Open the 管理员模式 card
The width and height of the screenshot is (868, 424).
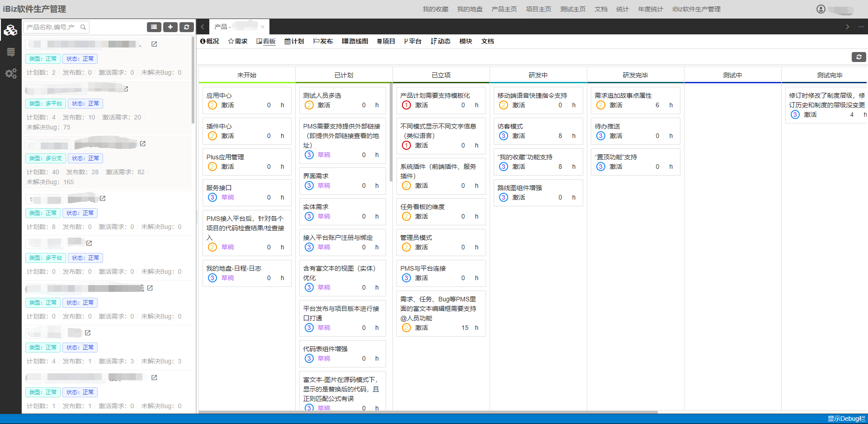pos(441,243)
